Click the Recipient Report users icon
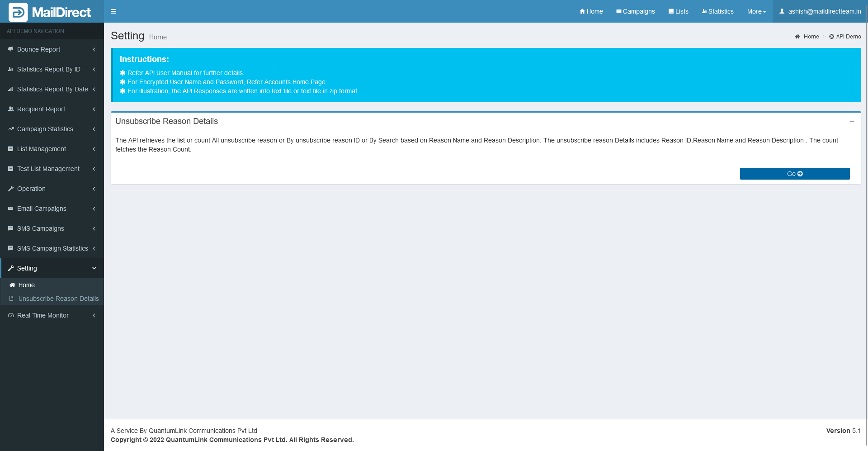The height and width of the screenshot is (451, 868). tap(11, 109)
